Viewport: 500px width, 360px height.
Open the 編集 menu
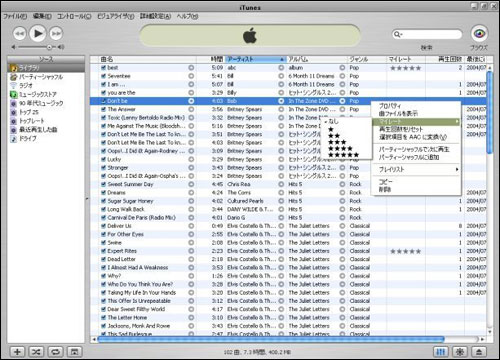42,16
